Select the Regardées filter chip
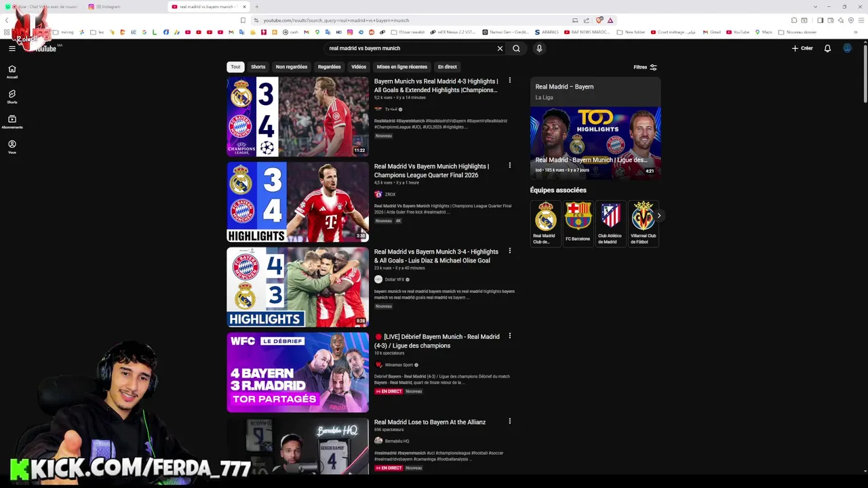868x488 pixels. click(330, 67)
